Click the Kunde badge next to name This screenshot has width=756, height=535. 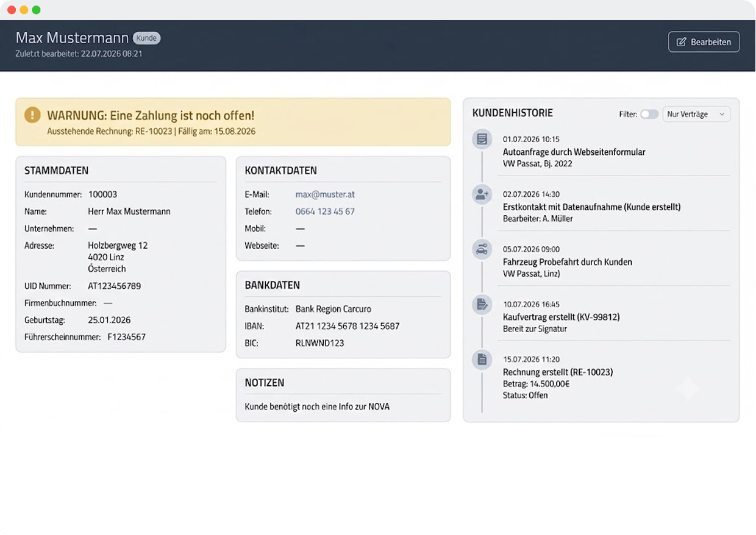coord(146,38)
